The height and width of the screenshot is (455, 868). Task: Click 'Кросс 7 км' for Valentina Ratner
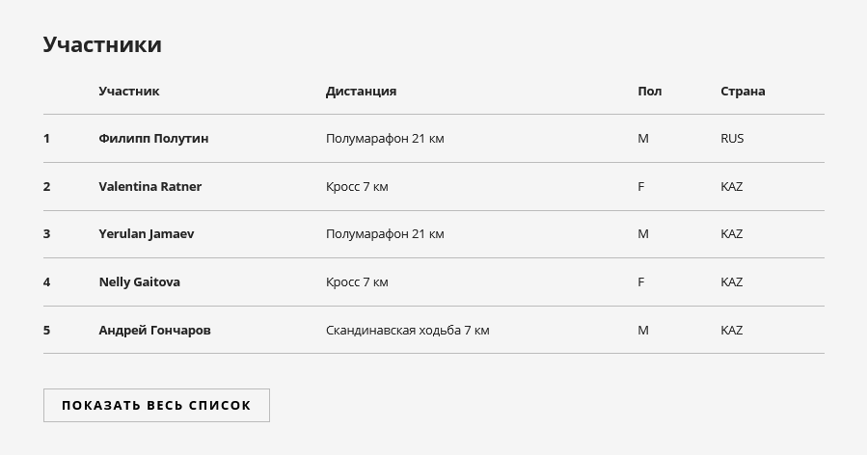click(x=357, y=187)
